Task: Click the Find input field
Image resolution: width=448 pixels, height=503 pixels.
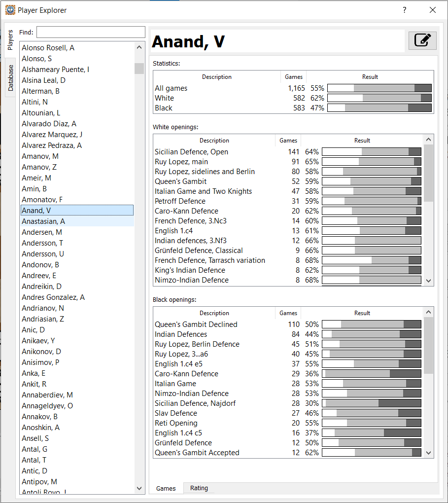Action: tap(91, 33)
